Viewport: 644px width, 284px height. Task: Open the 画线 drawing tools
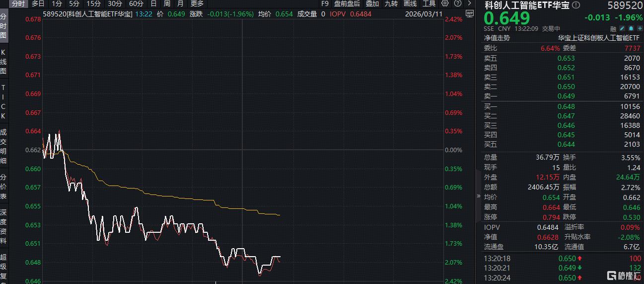click(x=410, y=3)
